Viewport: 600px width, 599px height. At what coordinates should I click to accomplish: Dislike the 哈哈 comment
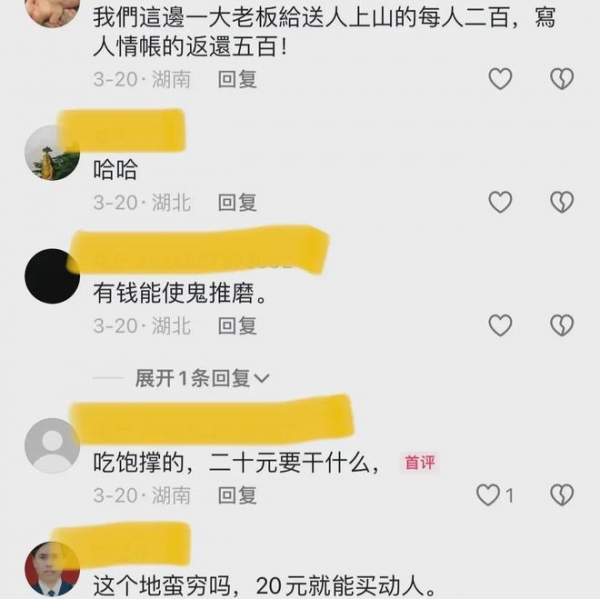tap(562, 202)
